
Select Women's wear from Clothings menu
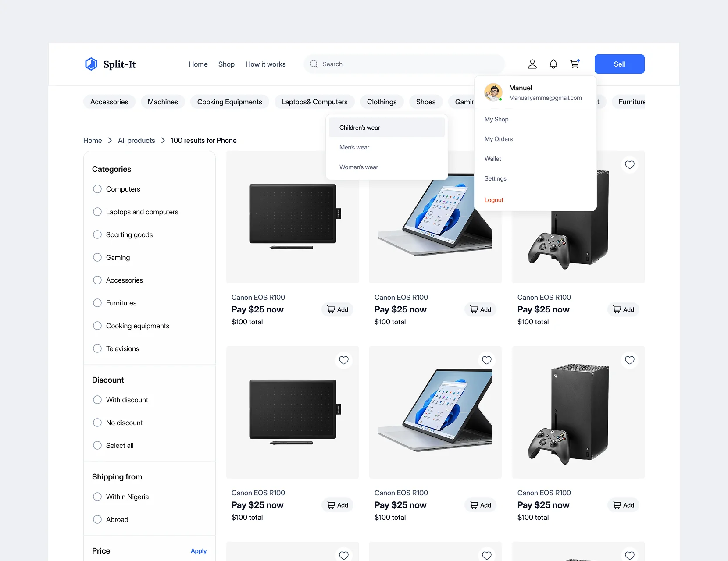tap(387, 167)
